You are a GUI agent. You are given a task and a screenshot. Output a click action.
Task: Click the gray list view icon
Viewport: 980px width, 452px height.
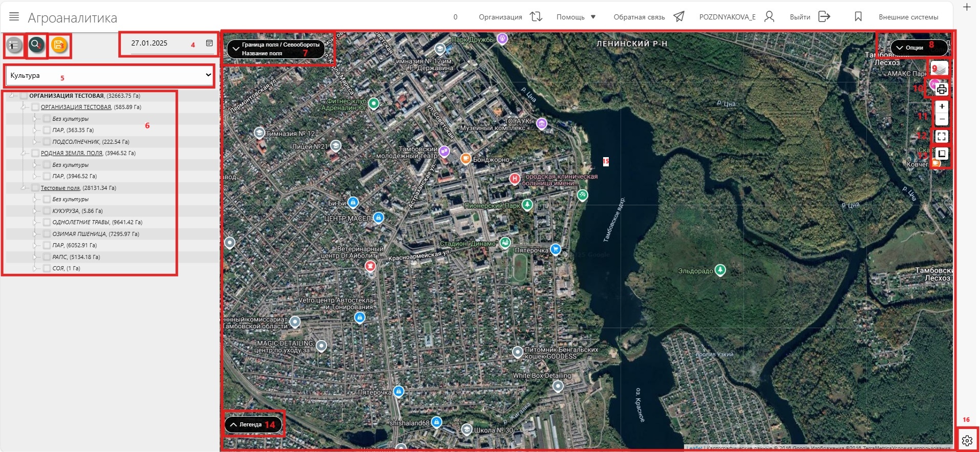coord(14,46)
